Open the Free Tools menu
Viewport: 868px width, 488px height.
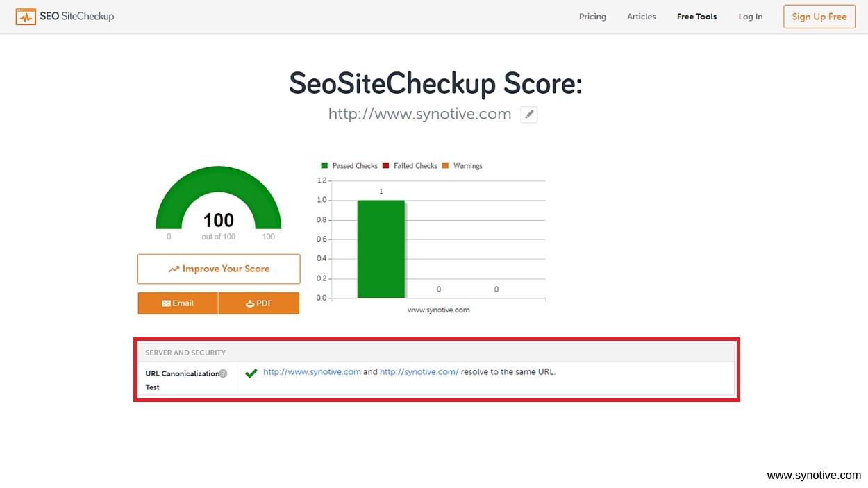(697, 17)
